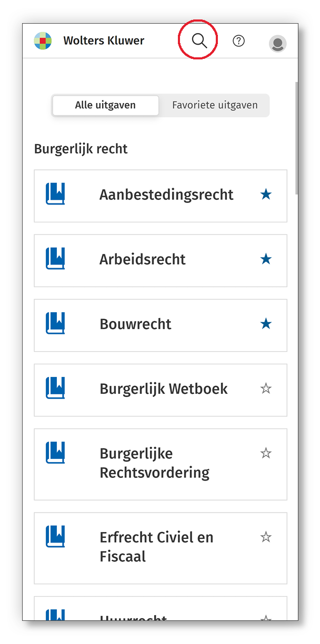Unstar the Bouwrecht publication
The width and height of the screenshot is (320, 644).
tap(266, 324)
